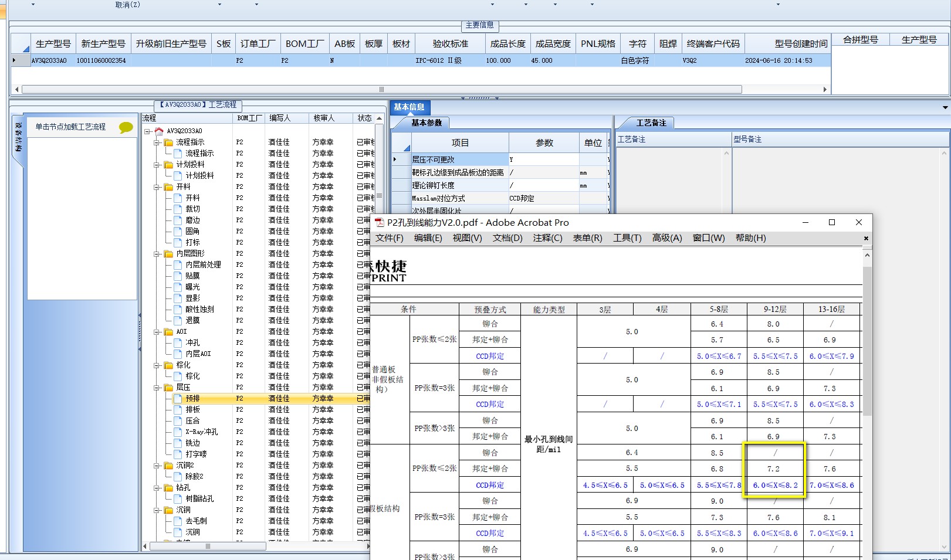Click folder icon of AOI group
The height and width of the screenshot is (560, 951).
pos(169,332)
